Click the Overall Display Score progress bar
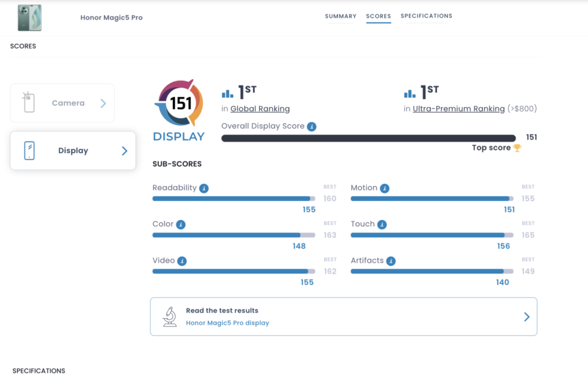 [x=368, y=138]
